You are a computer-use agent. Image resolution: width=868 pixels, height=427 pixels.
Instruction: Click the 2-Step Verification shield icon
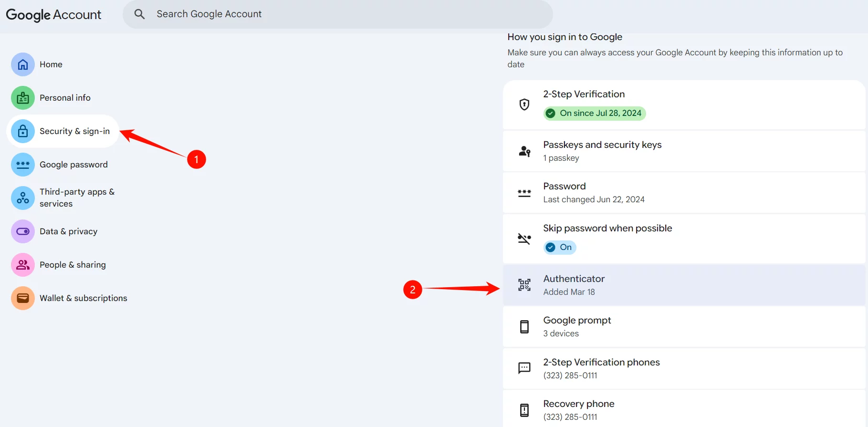click(x=524, y=104)
